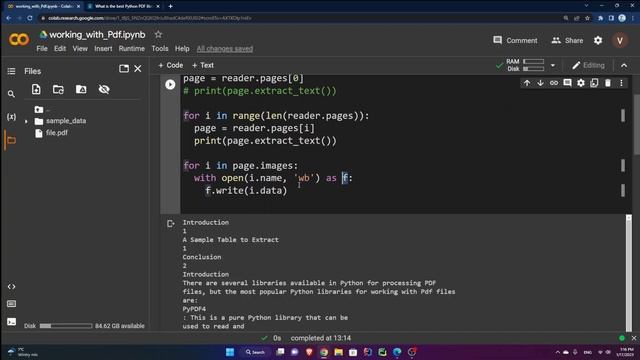Image resolution: width=640 pixels, height=360 pixels.
Task: Open the user account avatar V
Action: tap(620, 40)
